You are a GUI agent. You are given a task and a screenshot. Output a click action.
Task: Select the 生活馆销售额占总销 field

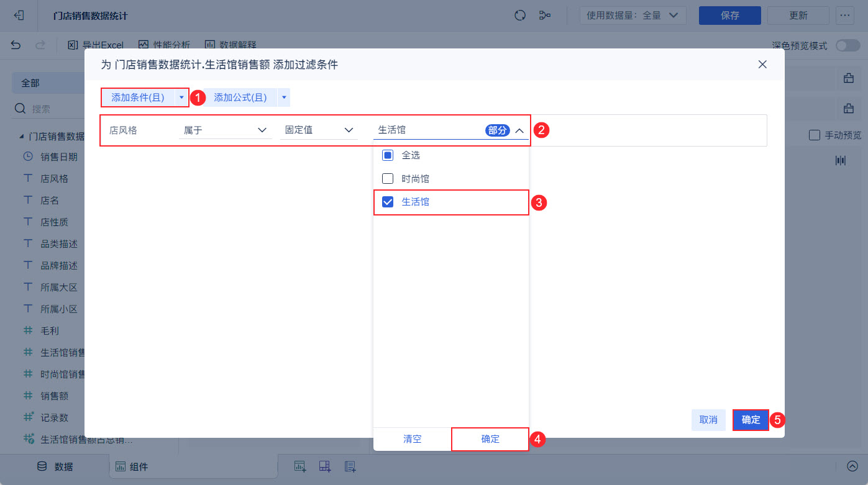[86, 440]
